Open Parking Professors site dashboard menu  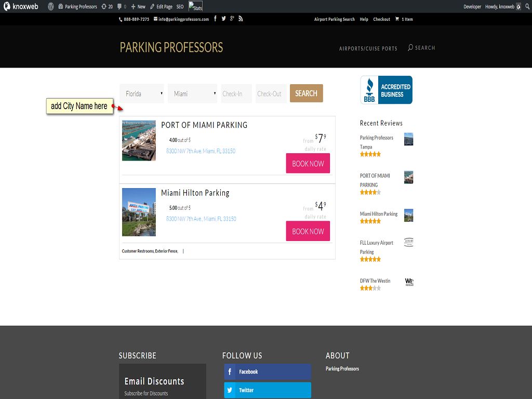77,6
